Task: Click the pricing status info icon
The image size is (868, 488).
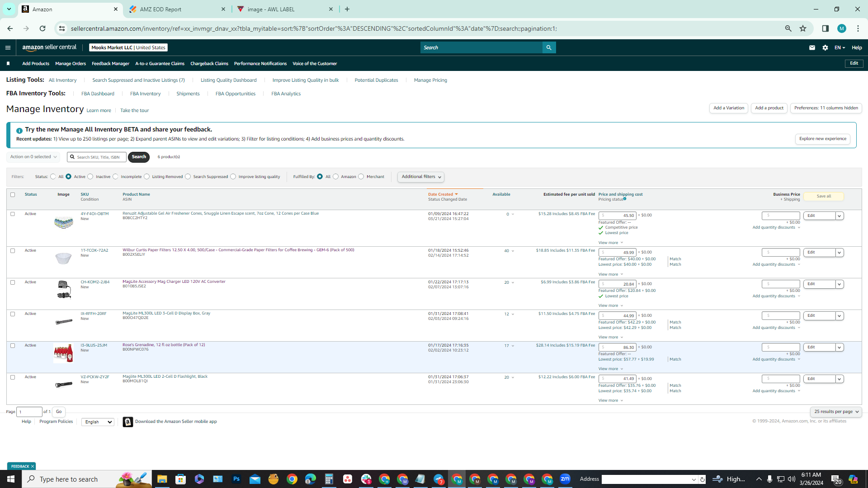Action: tap(625, 199)
